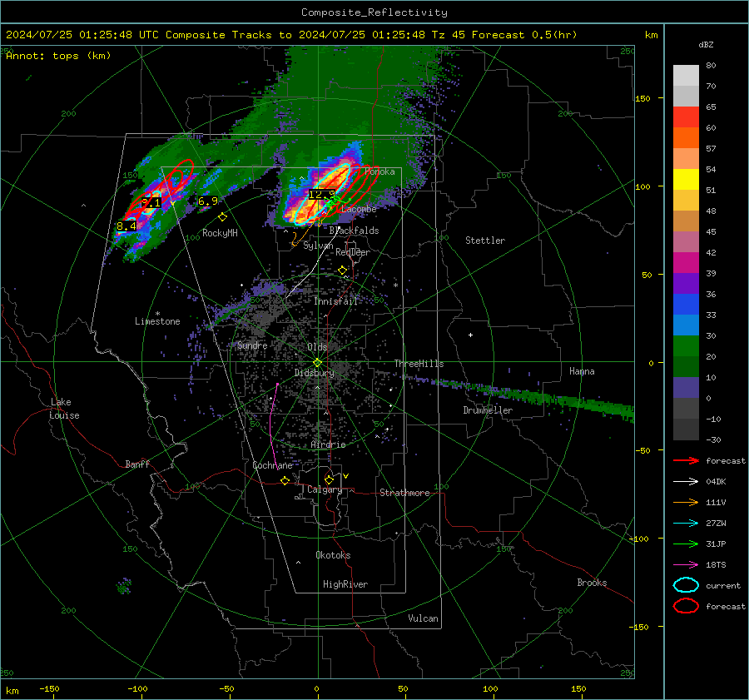Click the magenta swatch in dBZ scale
Image resolution: width=749 pixels, height=700 pixels.
pos(686,263)
